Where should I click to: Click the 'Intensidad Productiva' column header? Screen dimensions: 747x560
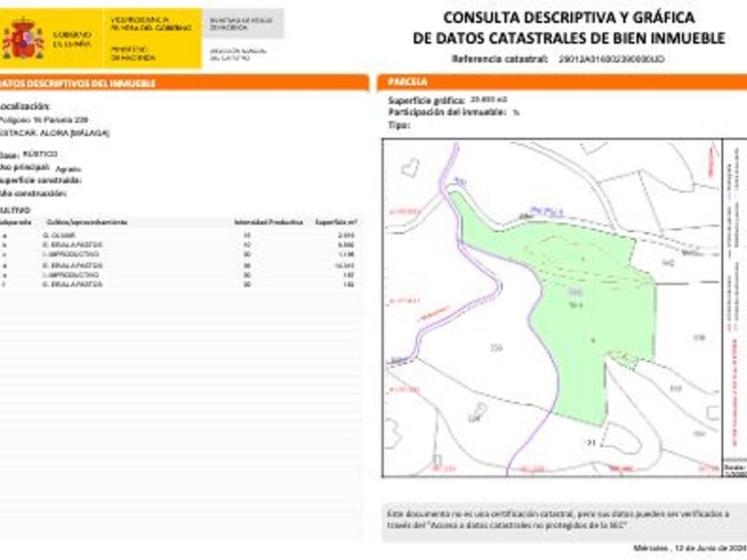click(269, 222)
